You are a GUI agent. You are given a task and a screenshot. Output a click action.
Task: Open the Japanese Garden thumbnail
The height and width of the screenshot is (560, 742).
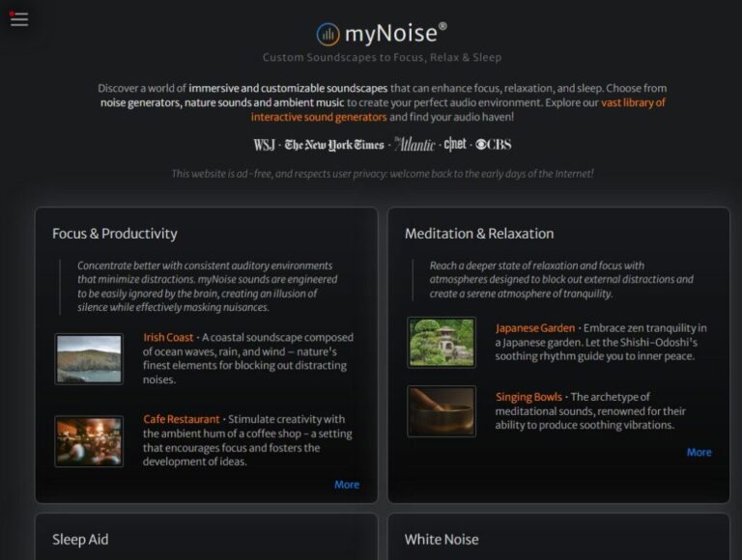pyautogui.click(x=442, y=342)
